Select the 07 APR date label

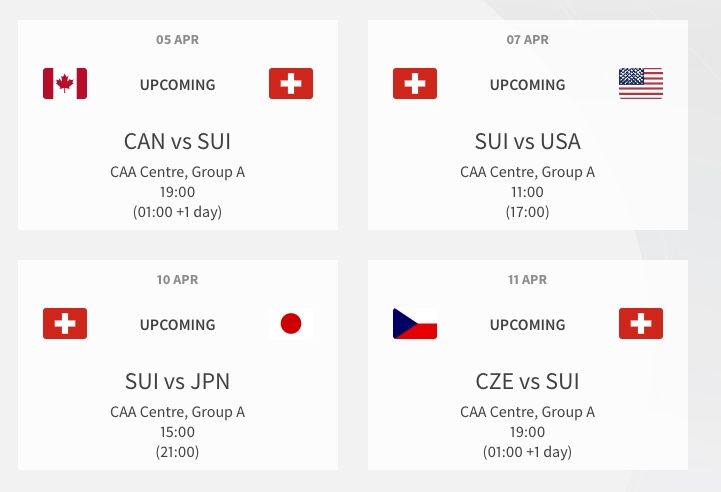tap(527, 40)
